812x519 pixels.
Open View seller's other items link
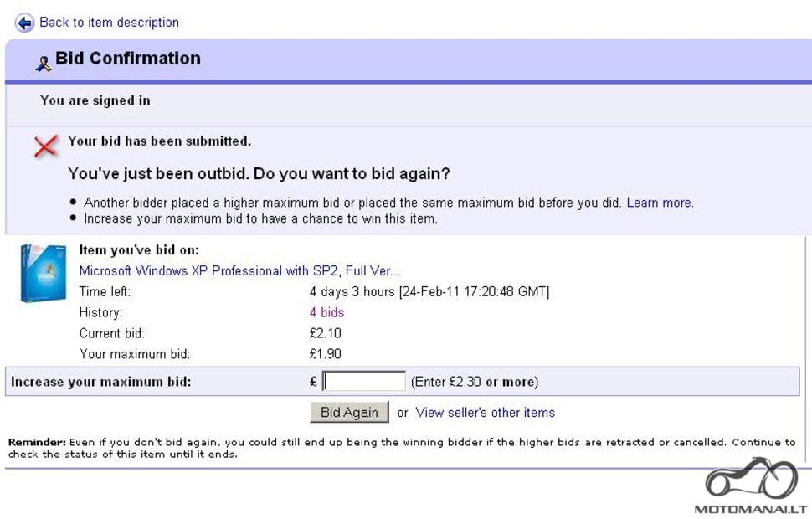click(486, 413)
